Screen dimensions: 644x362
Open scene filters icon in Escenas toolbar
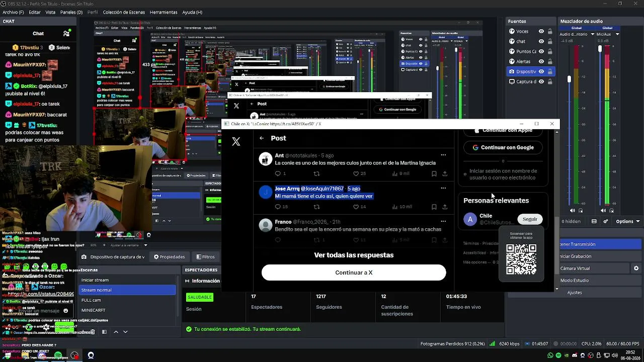(104, 332)
